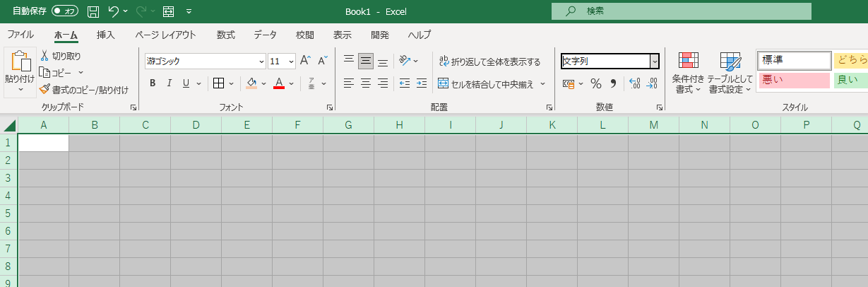Image resolution: width=868 pixels, height=287 pixels.
Task: Apply the 良い cell style
Action: [x=850, y=80]
